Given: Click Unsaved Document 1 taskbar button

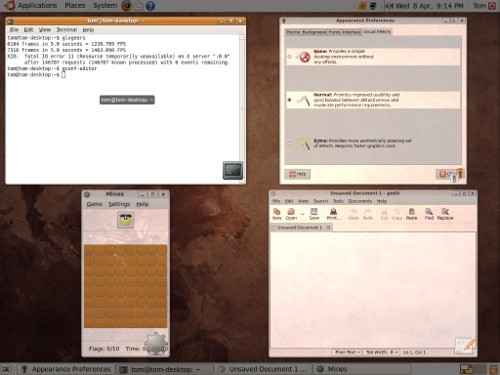Looking at the screenshot, I should point(263,369).
